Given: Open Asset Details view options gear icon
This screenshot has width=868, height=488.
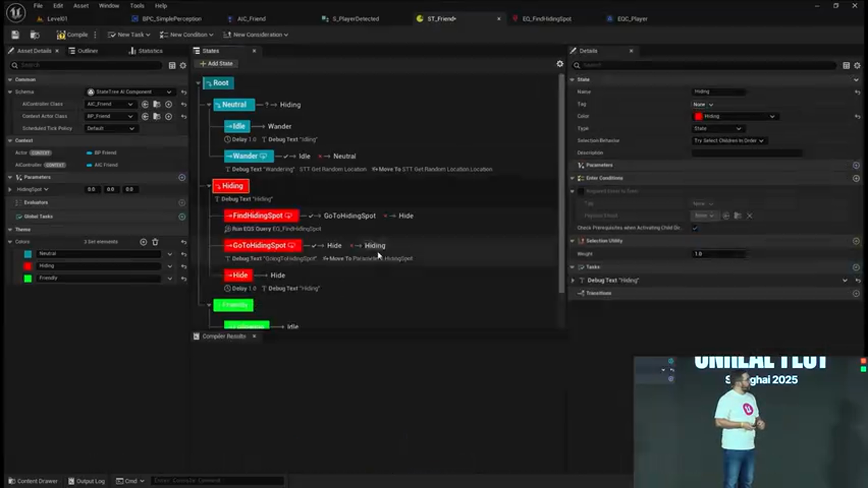Looking at the screenshot, I should coord(182,65).
